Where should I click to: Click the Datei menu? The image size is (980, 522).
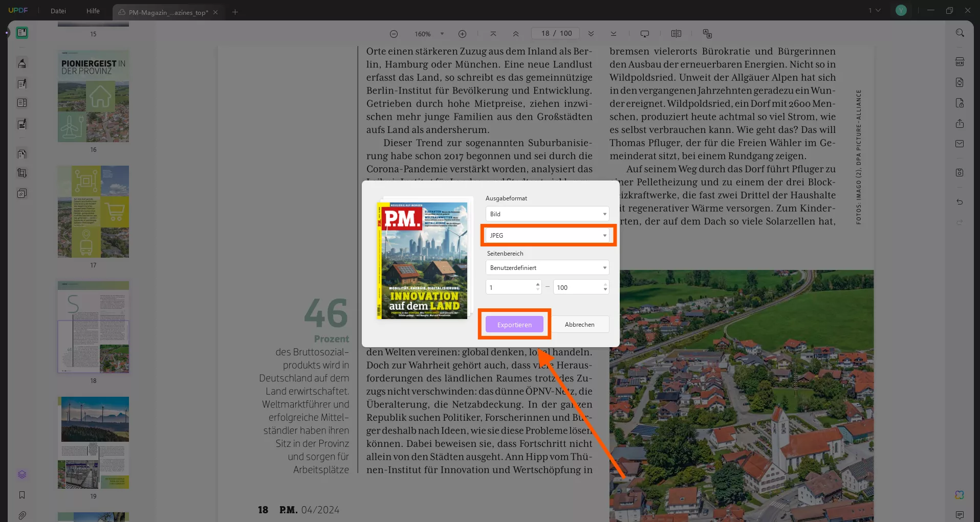pyautogui.click(x=58, y=11)
